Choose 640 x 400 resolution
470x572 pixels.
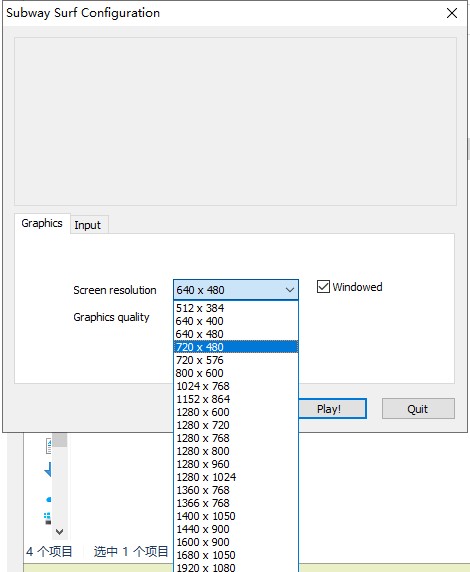click(236, 321)
